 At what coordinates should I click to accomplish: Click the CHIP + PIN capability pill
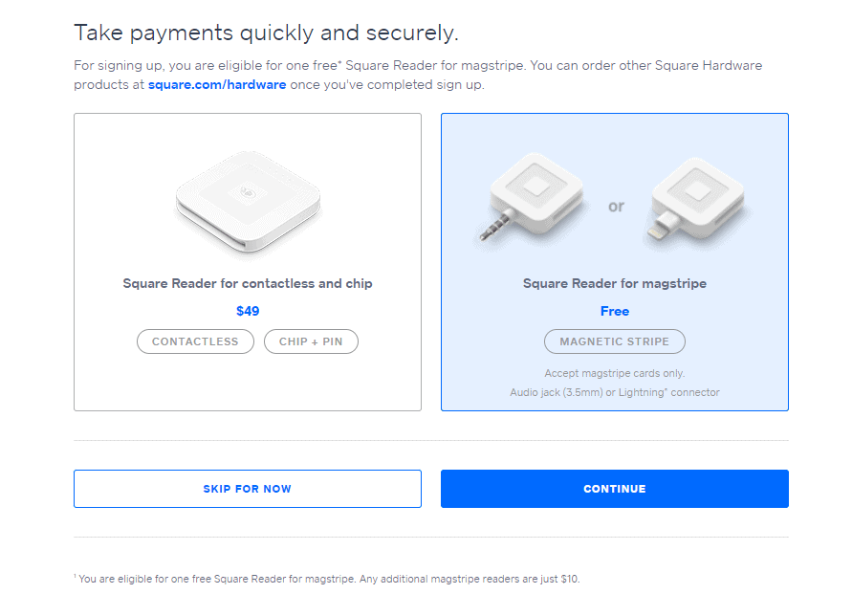click(311, 341)
